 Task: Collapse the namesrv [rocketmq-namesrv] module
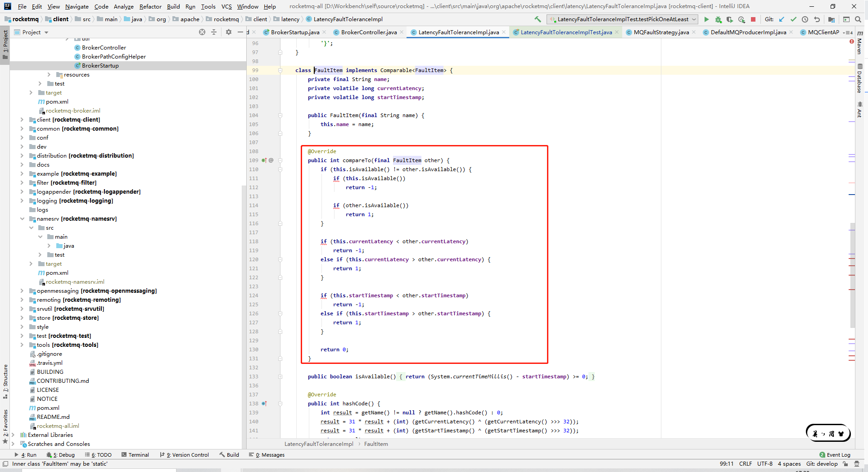pos(22,219)
